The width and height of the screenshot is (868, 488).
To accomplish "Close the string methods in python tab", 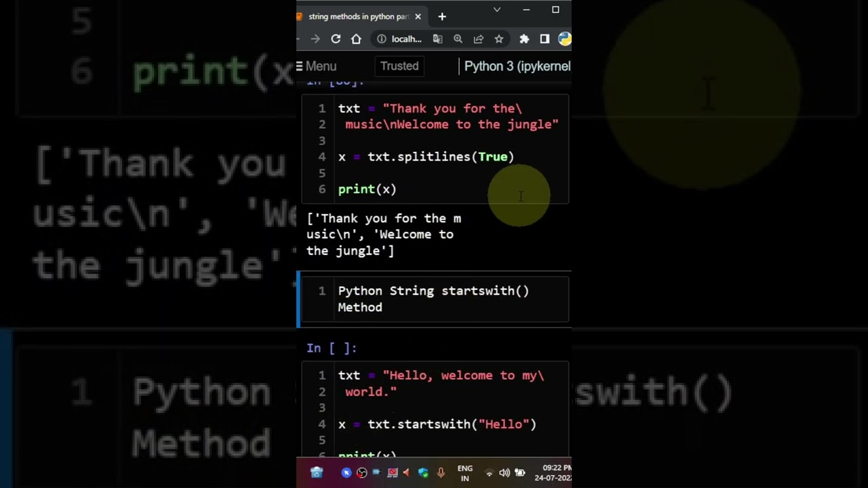I will (x=418, y=16).
